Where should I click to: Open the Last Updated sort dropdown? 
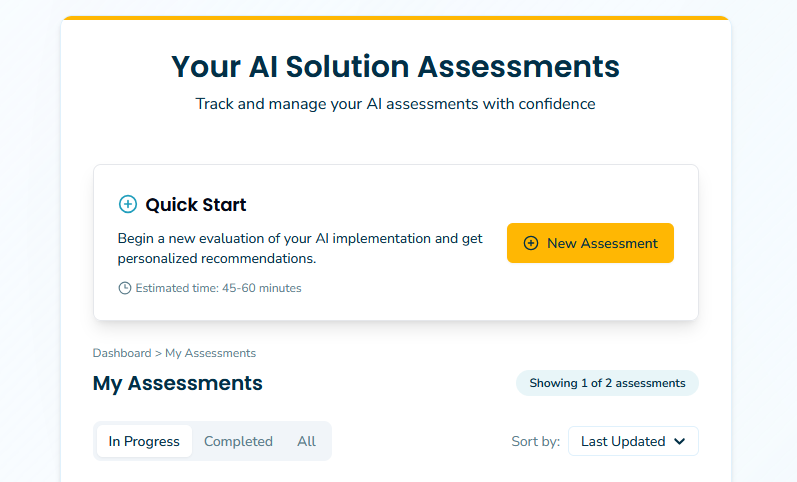point(632,441)
